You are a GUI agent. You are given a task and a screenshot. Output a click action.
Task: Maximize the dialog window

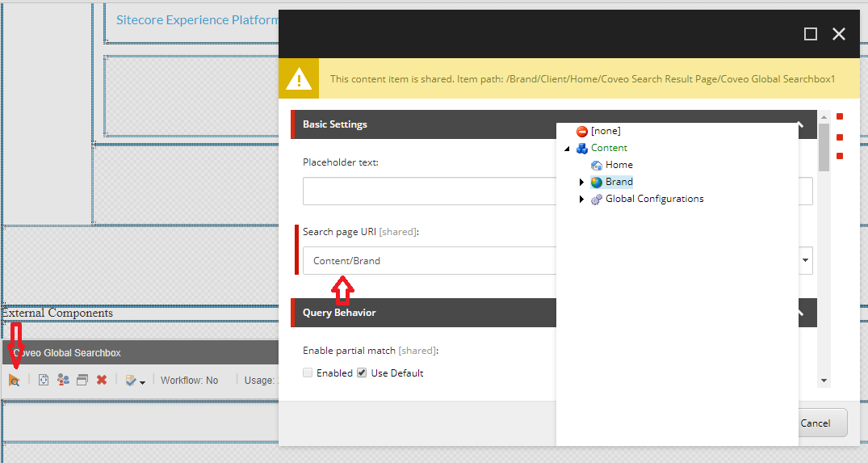pyautogui.click(x=811, y=34)
